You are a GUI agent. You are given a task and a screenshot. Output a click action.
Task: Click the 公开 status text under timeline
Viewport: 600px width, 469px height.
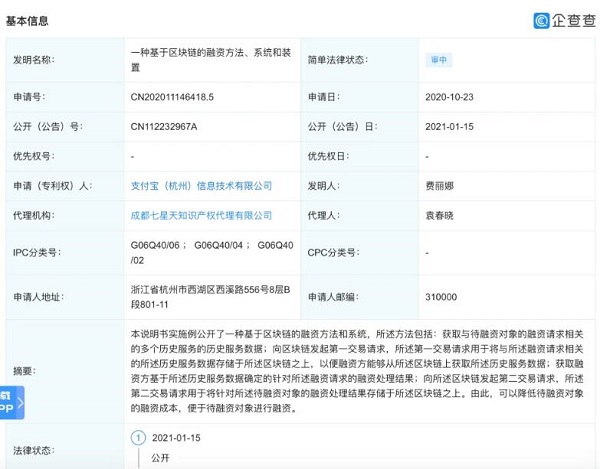click(x=160, y=459)
